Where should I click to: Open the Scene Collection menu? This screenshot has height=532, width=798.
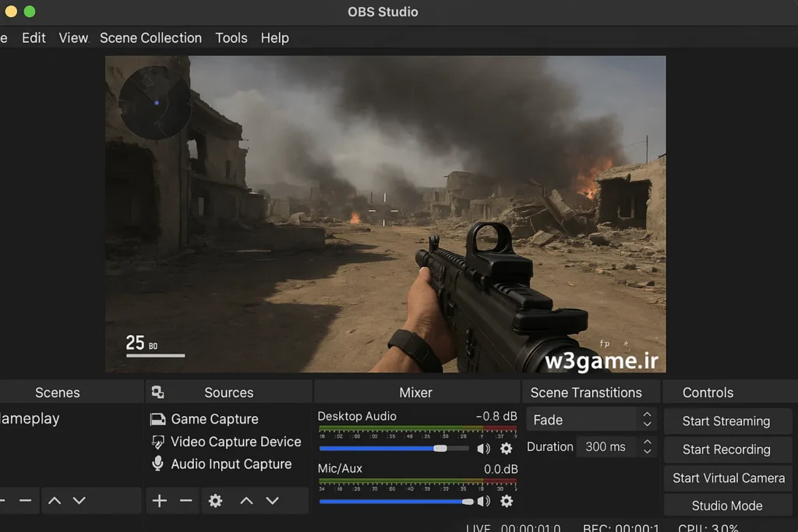tap(150, 38)
